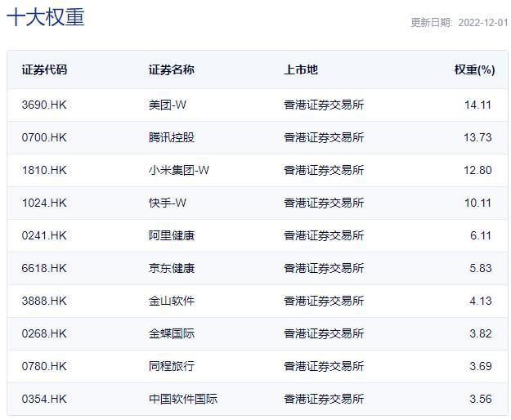Image resolution: width=511 pixels, height=420 pixels.
Task: Click the 阿里健康 security name
Action: point(172,235)
